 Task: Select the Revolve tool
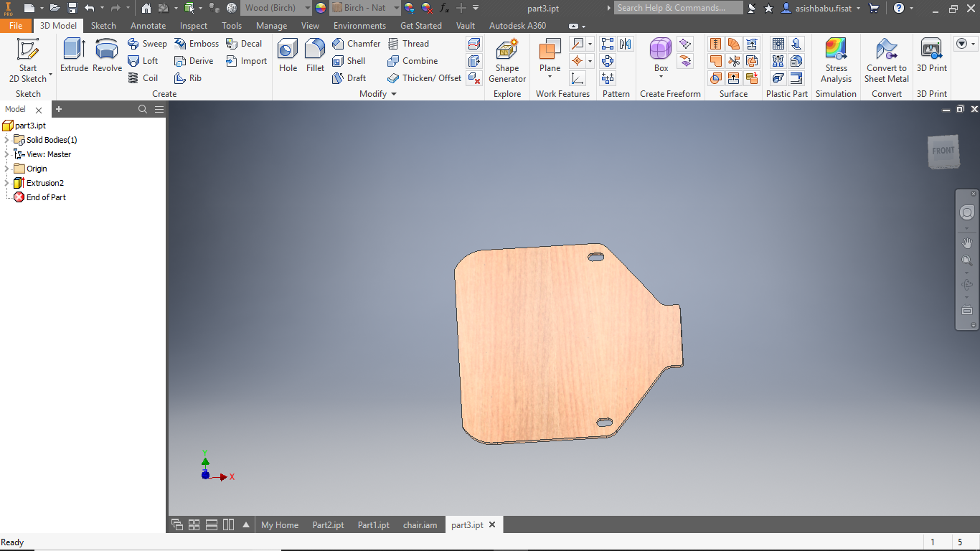pyautogui.click(x=107, y=56)
